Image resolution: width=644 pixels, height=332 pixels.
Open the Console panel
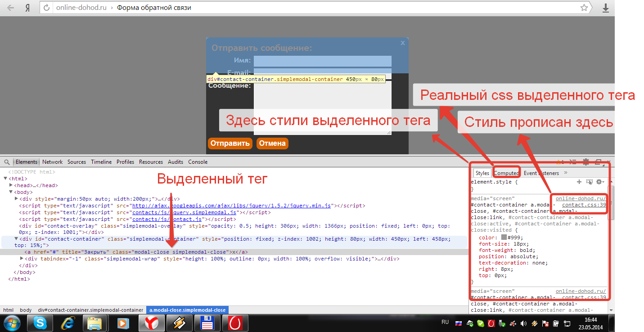pyautogui.click(x=198, y=162)
